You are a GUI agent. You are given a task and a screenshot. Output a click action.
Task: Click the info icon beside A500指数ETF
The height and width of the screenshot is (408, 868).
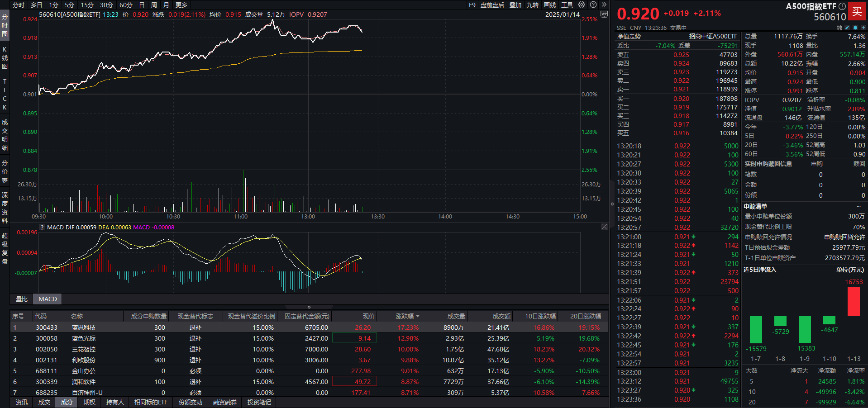coord(842,6)
